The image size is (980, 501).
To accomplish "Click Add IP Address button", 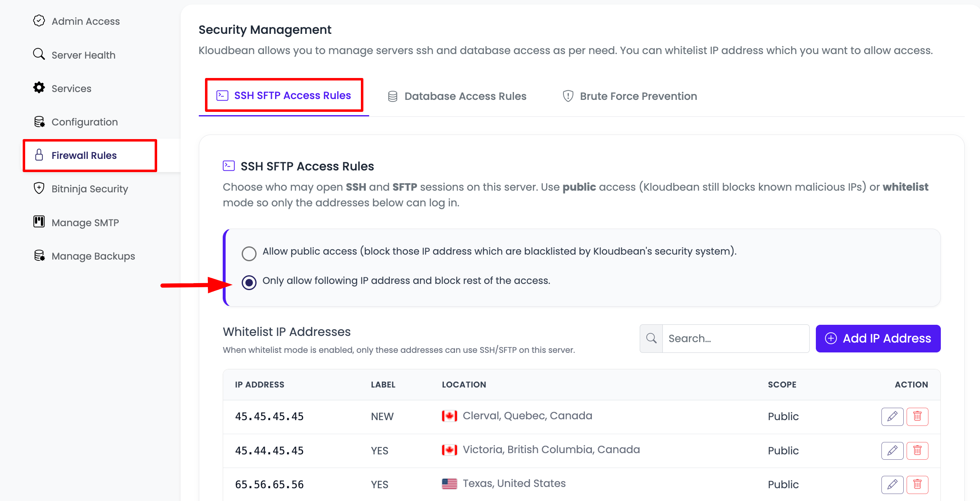I will pos(878,338).
